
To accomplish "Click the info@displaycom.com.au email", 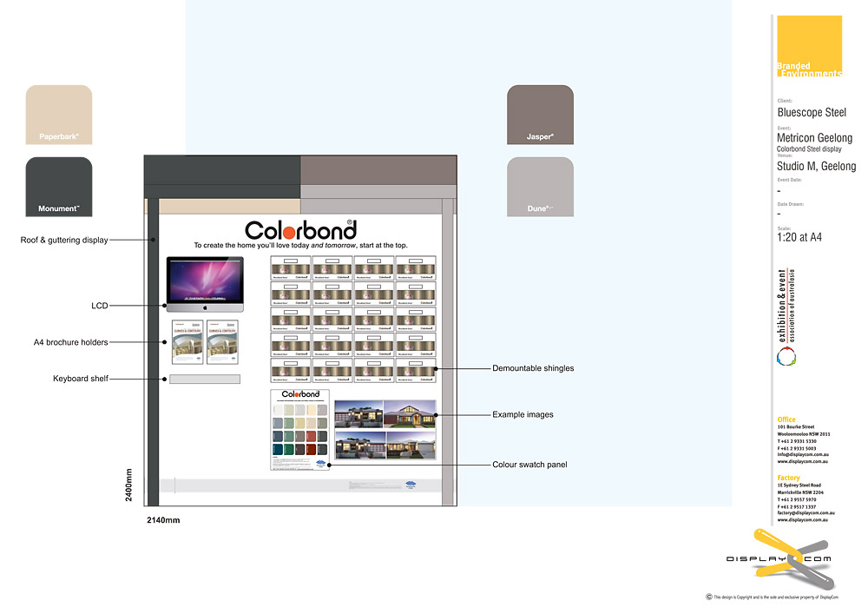I will tap(803, 454).
